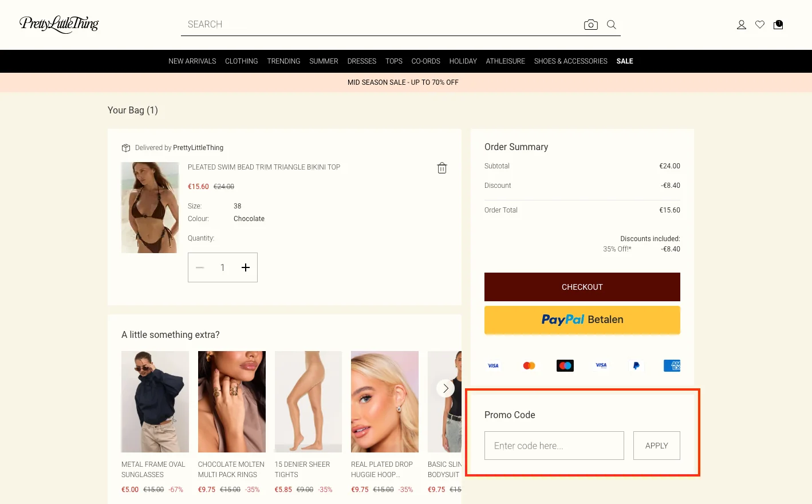Open the shopping bag icon
Viewport: 812px width, 504px height.
click(778, 25)
